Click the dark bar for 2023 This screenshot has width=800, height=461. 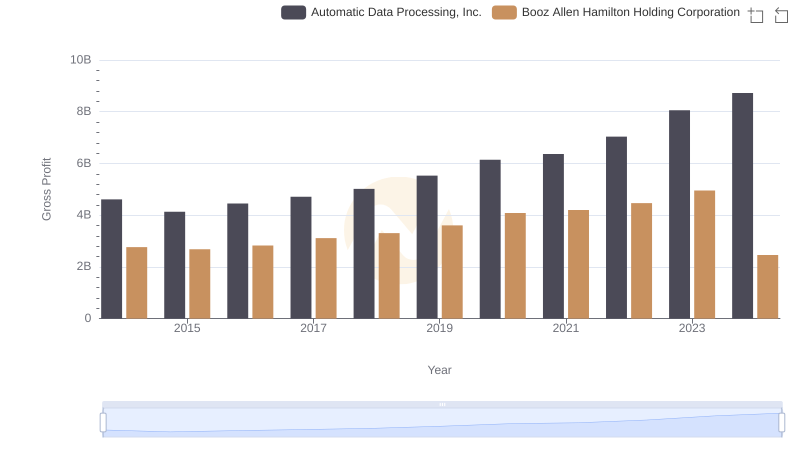coord(680,214)
